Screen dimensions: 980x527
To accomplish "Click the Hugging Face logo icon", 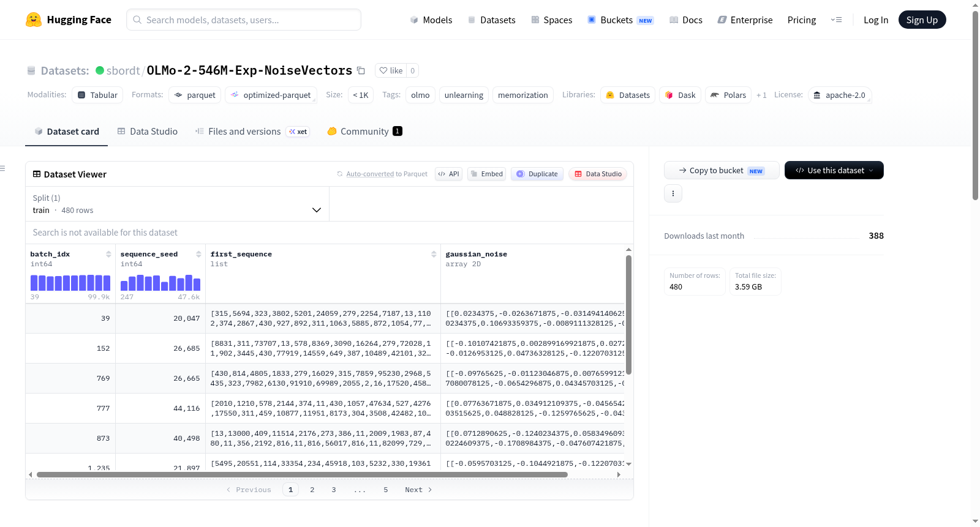I will [34, 20].
